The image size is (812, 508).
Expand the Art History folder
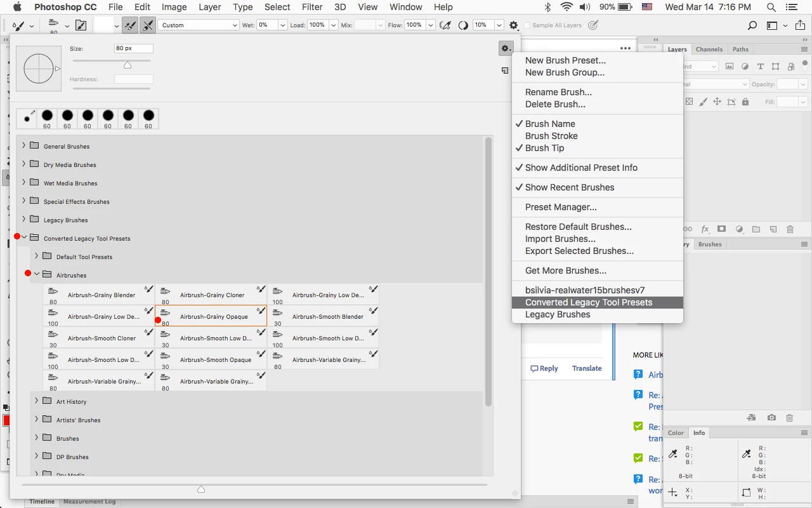pos(37,401)
